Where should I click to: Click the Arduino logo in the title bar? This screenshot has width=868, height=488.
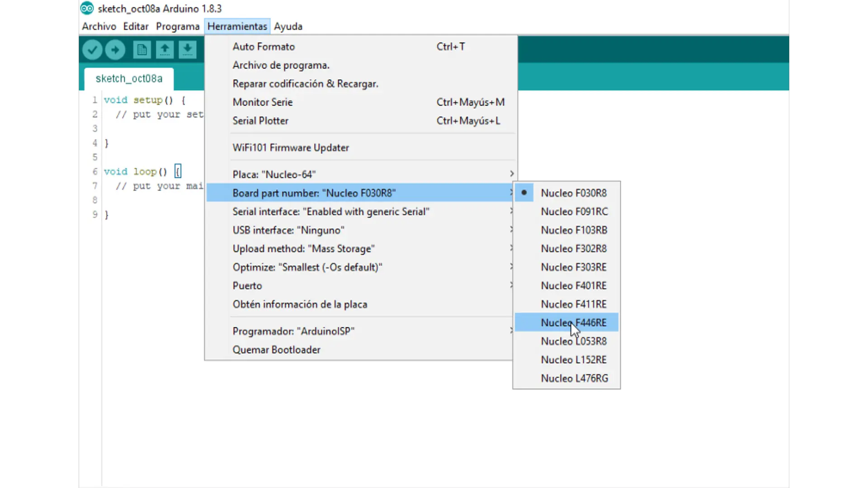click(87, 8)
